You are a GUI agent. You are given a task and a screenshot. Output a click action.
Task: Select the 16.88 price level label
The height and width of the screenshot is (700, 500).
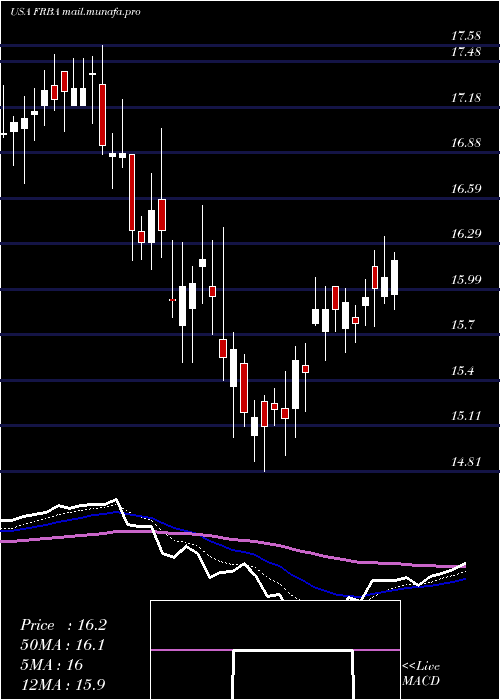[x=466, y=143]
